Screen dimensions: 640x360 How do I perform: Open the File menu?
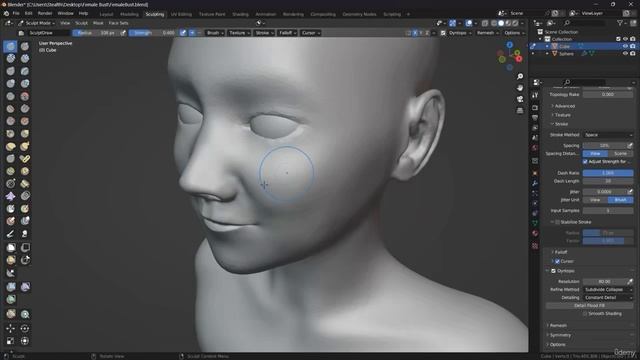tap(16, 13)
